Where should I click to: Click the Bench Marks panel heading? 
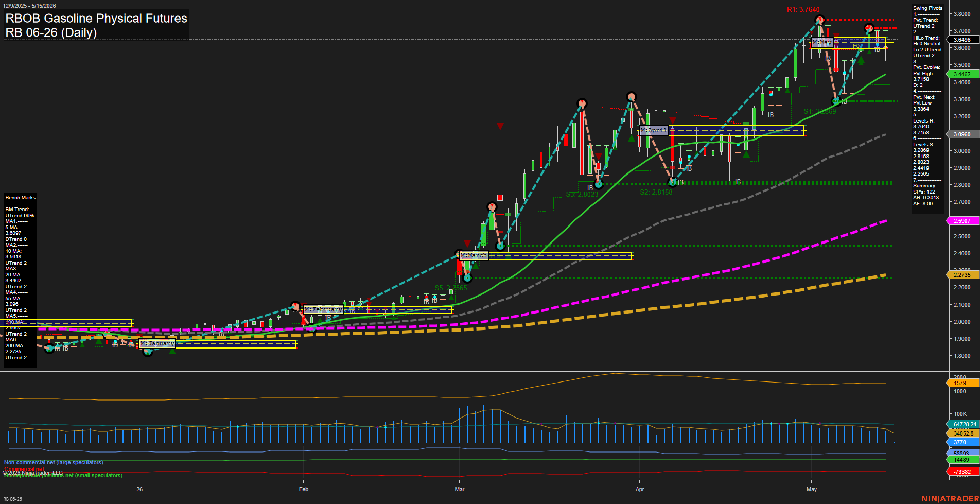[21, 198]
